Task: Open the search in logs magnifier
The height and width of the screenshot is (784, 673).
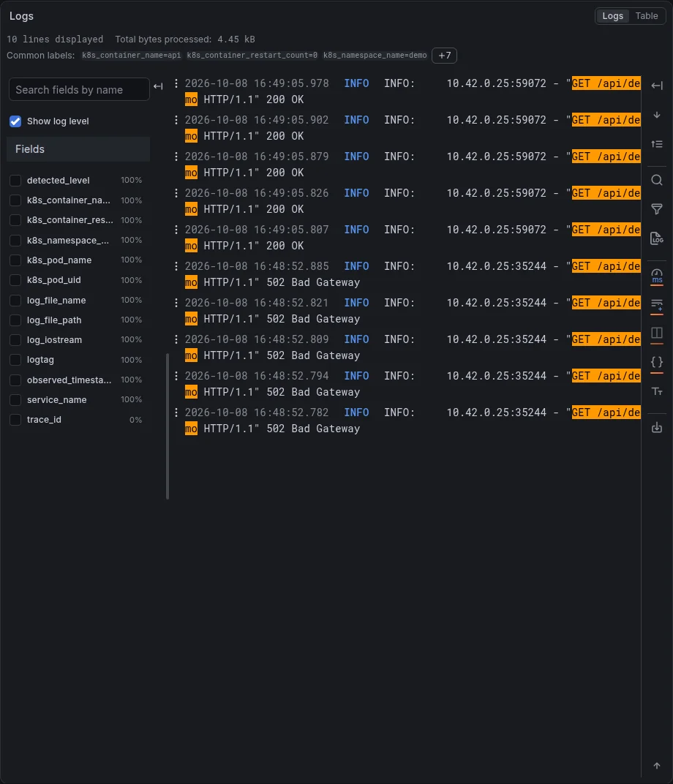Action: point(656,180)
